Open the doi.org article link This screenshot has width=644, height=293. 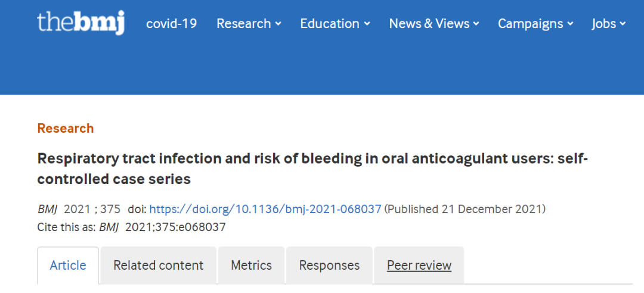click(x=265, y=209)
